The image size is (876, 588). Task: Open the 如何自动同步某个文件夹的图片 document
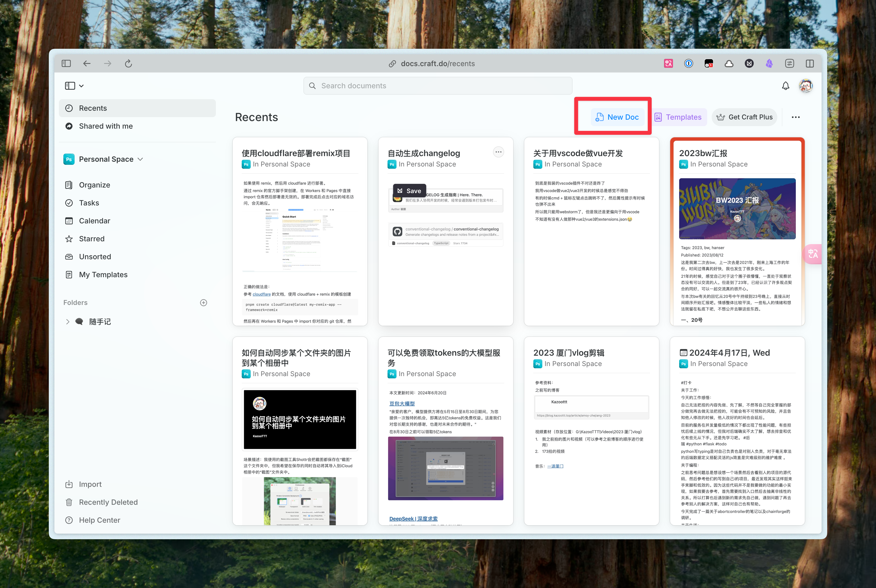[x=300, y=431]
